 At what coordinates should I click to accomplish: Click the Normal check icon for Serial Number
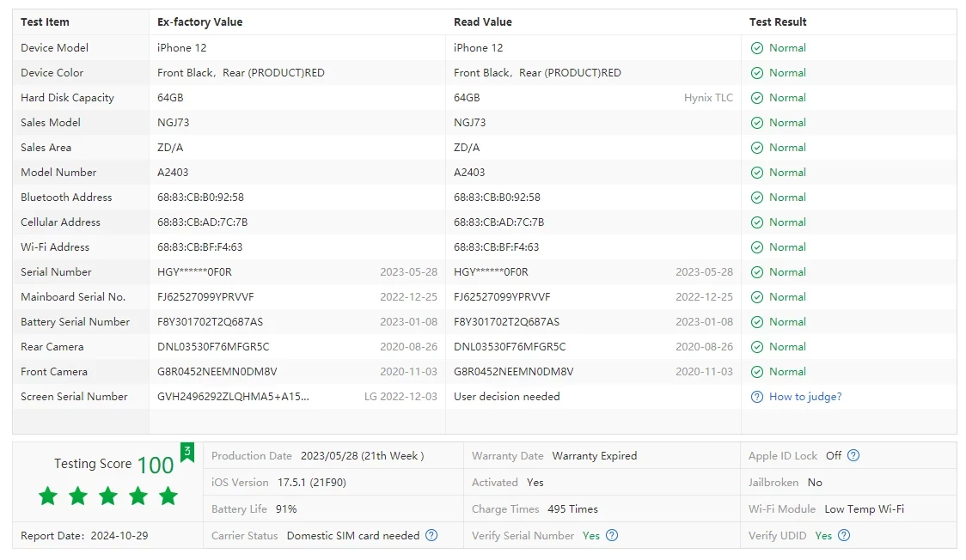point(756,272)
